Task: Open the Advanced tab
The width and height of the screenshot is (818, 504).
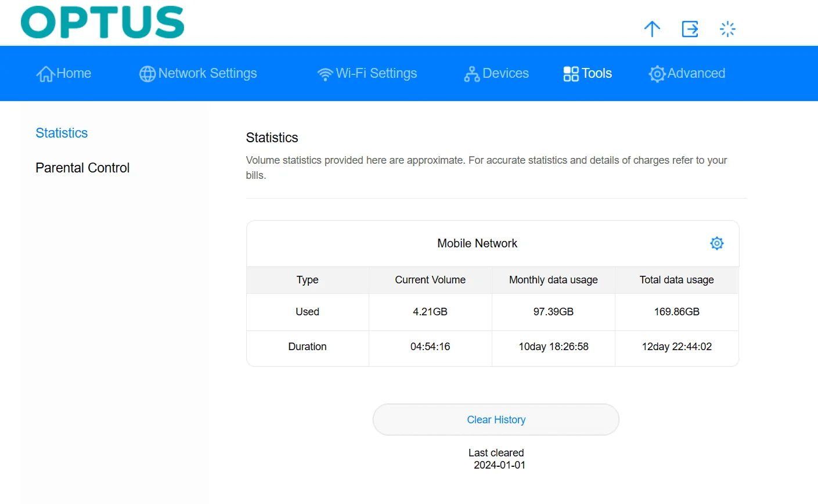Action: (687, 74)
